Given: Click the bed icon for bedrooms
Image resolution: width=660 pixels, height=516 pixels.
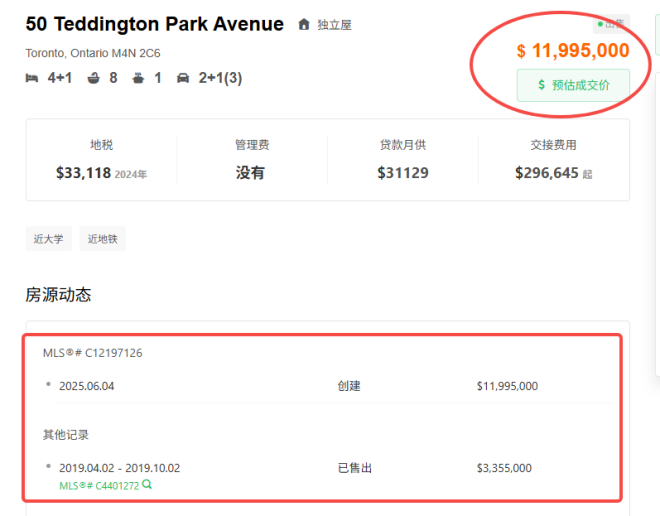Looking at the screenshot, I should (x=32, y=78).
